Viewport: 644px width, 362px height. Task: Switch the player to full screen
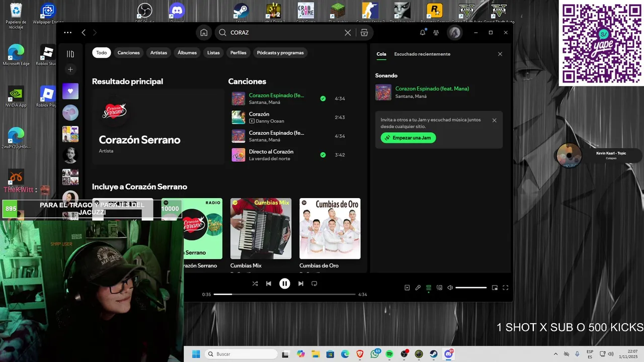tap(506, 288)
